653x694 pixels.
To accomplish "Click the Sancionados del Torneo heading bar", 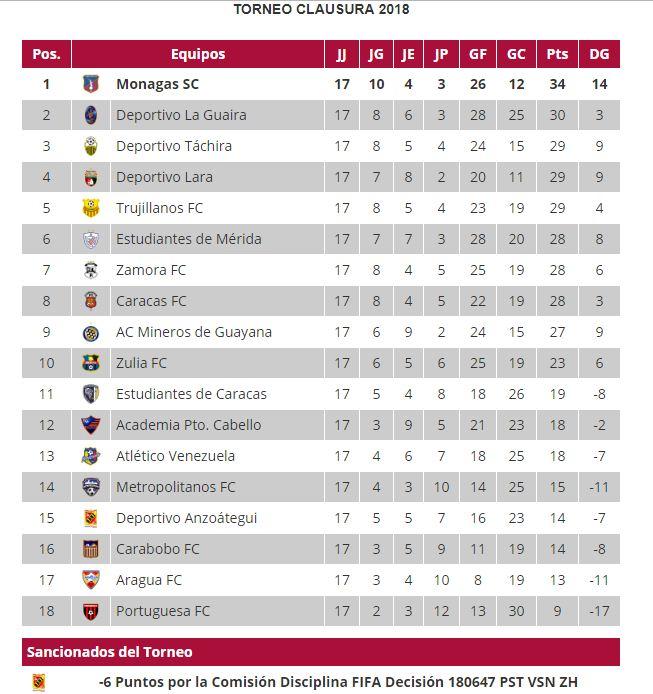I will [x=321, y=652].
